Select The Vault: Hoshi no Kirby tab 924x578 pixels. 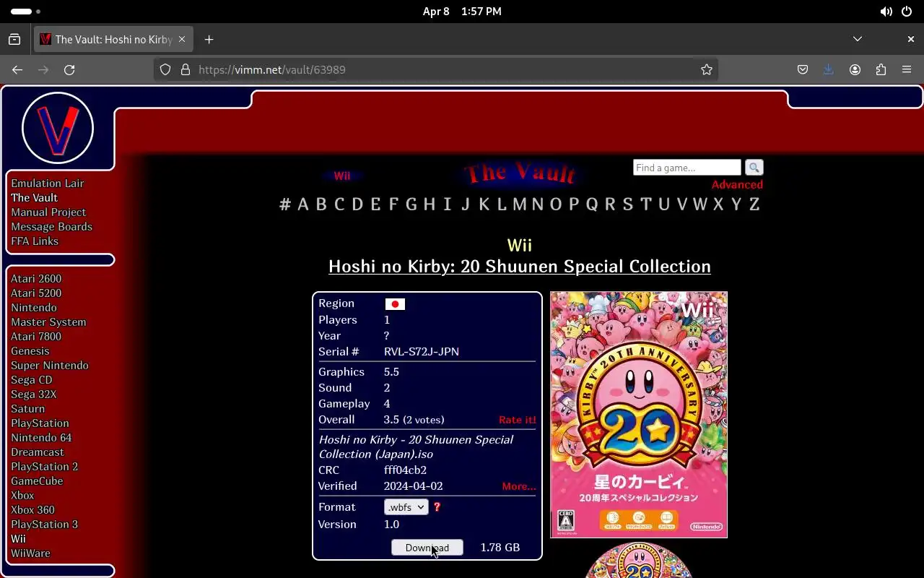tap(113, 39)
